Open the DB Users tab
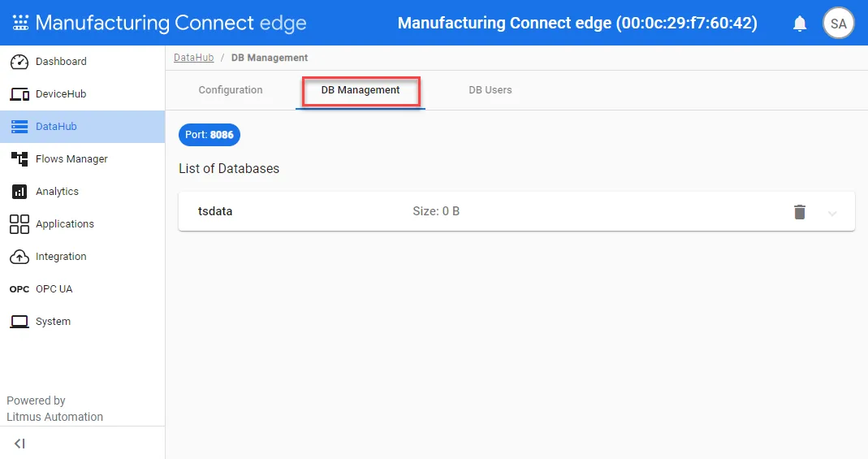This screenshot has height=459, width=868. point(490,89)
